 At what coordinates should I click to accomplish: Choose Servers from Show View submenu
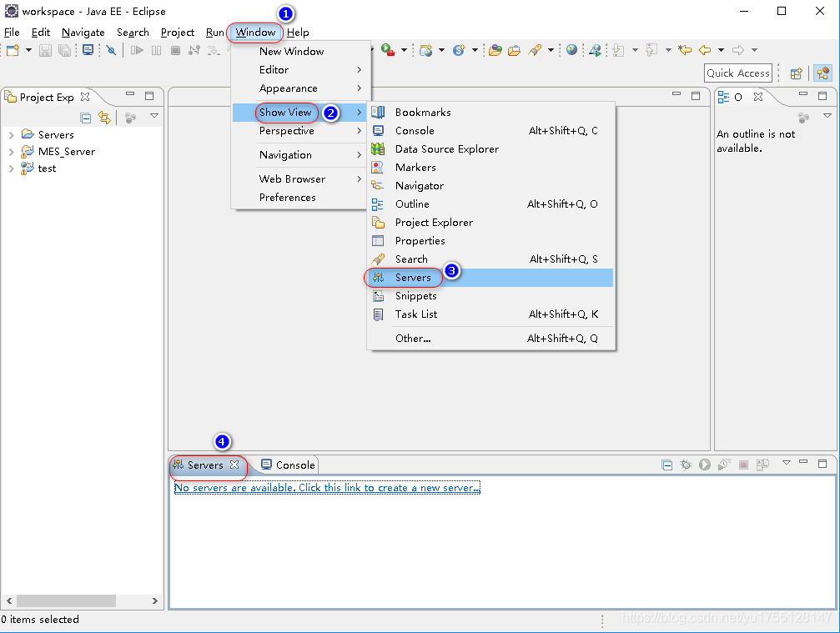pos(413,278)
